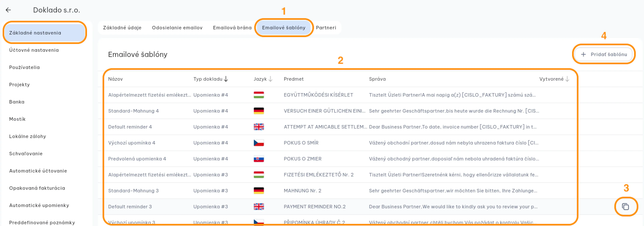Click the Hungarian flag in the Upomienka #4 row
The image size is (644, 226).
pyautogui.click(x=259, y=95)
